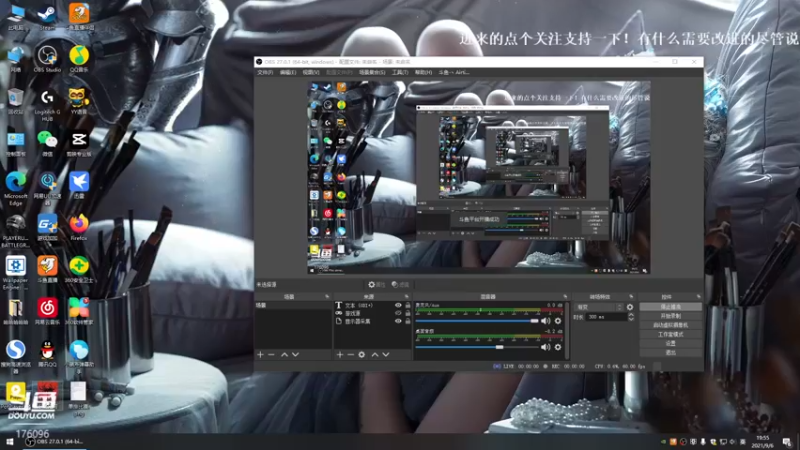The height and width of the screenshot is (450, 800).
Task: Toggle lock of 游戏源 source
Action: click(408, 313)
